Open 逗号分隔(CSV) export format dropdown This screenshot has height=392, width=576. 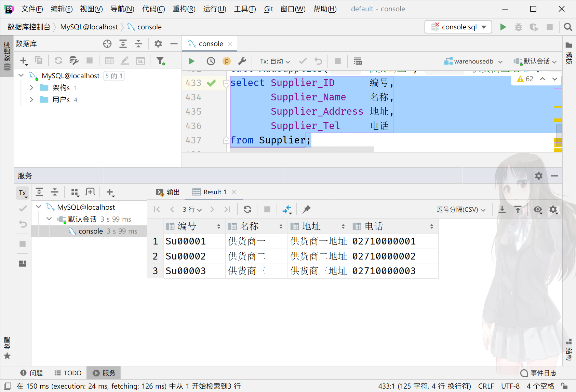(461, 209)
